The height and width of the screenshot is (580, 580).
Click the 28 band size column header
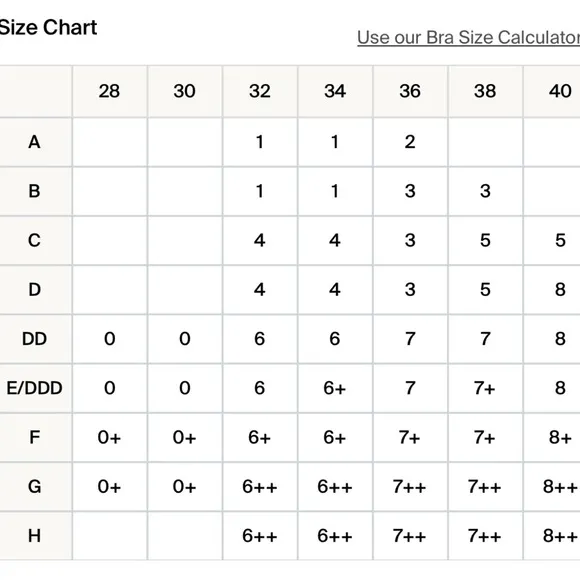pyautogui.click(x=109, y=91)
